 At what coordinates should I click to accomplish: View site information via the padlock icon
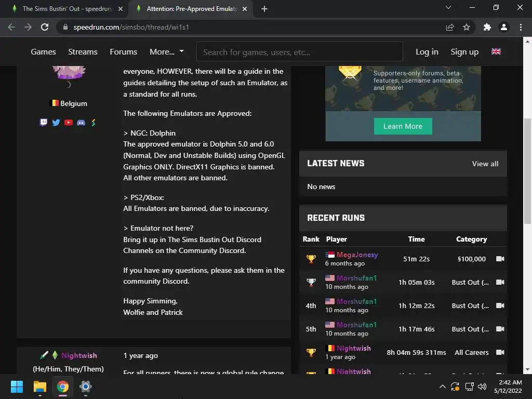click(65, 27)
